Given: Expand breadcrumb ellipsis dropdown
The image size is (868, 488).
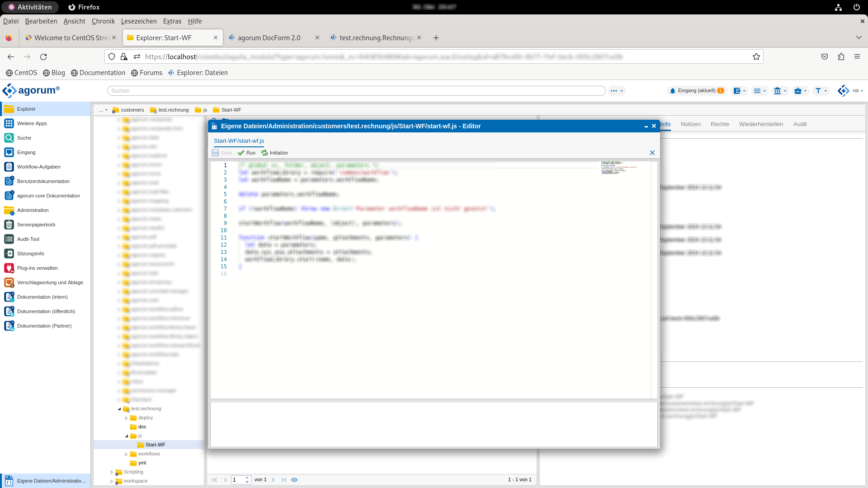Looking at the screenshot, I should pos(103,110).
